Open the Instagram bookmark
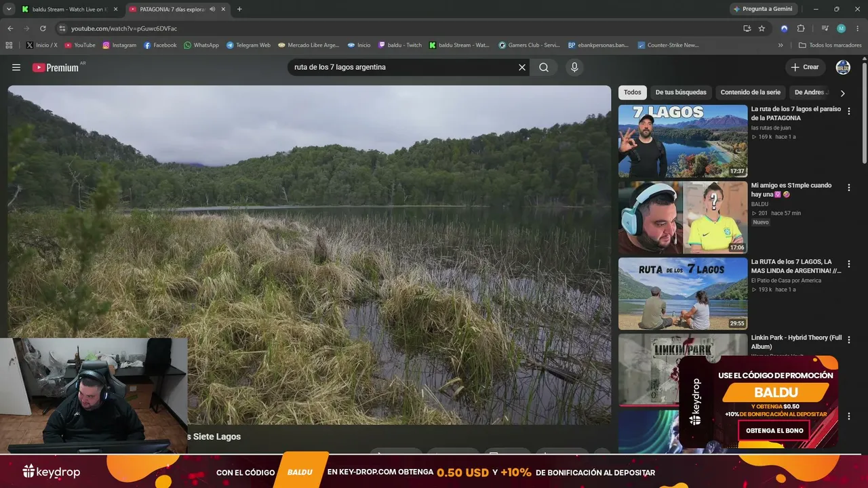The height and width of the screenshot is (488, 868). (119, 45)
